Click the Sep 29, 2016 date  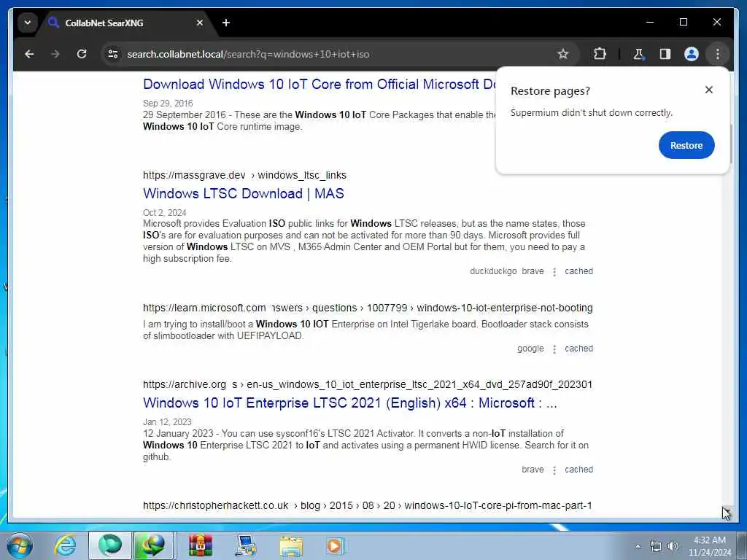coord(168,104)
